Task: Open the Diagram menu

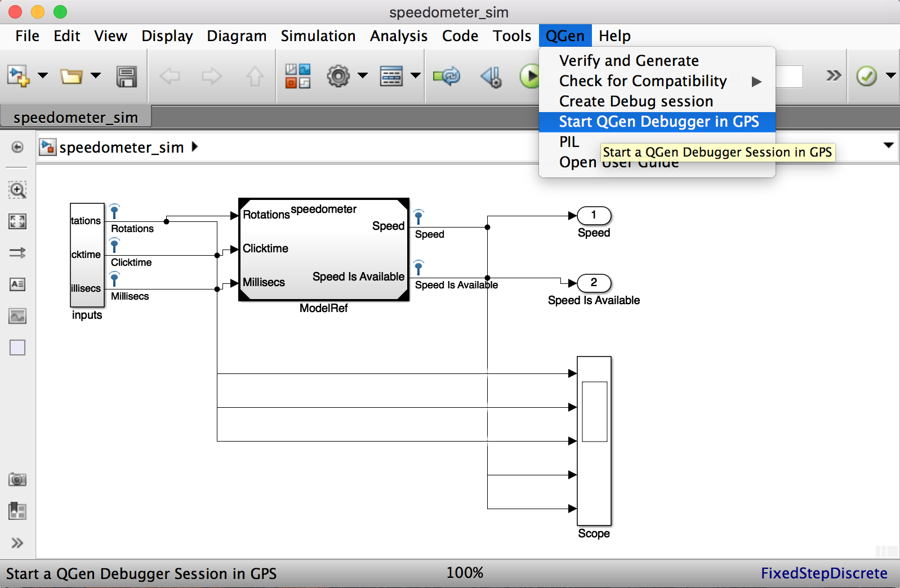Action: (237, 36)
